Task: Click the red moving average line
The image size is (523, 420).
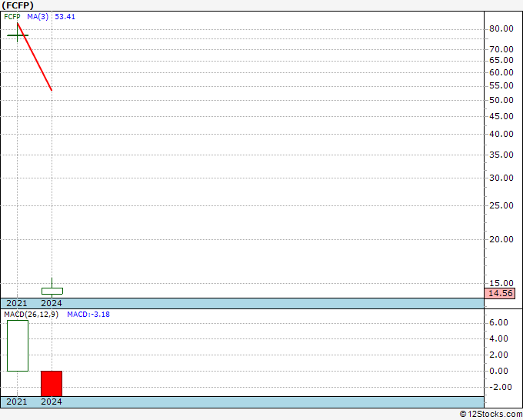Action: 35,57
